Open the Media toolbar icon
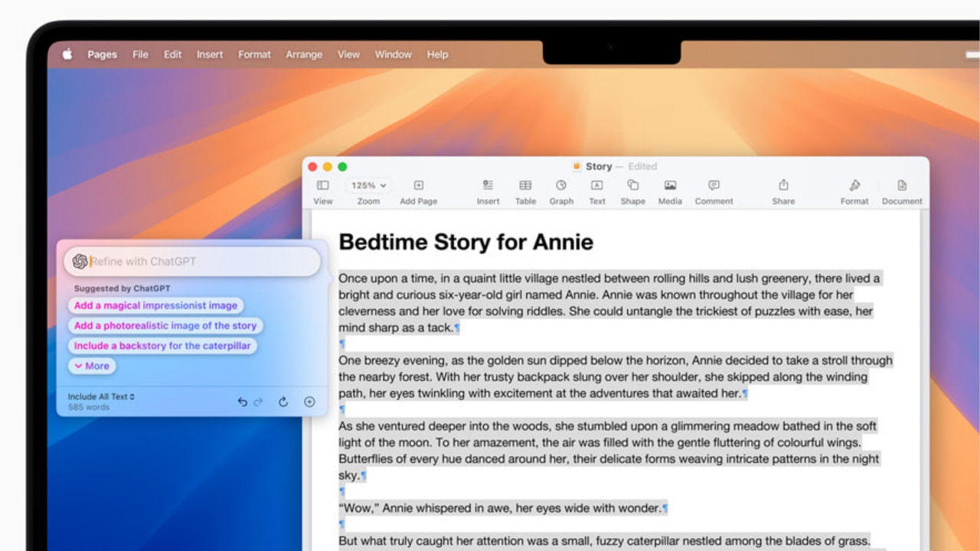Screen dimensions: 980x551 coord(670,185)
